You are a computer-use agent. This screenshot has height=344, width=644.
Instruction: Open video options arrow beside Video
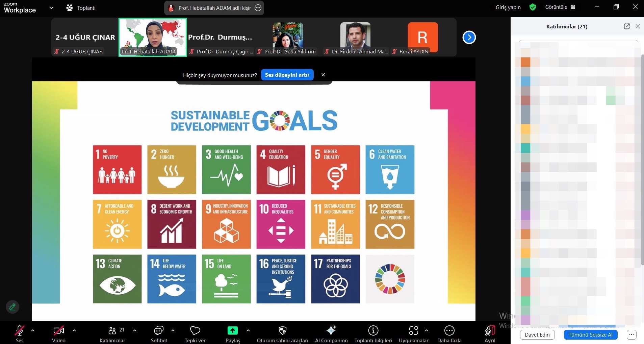click(x=74, y=330)
